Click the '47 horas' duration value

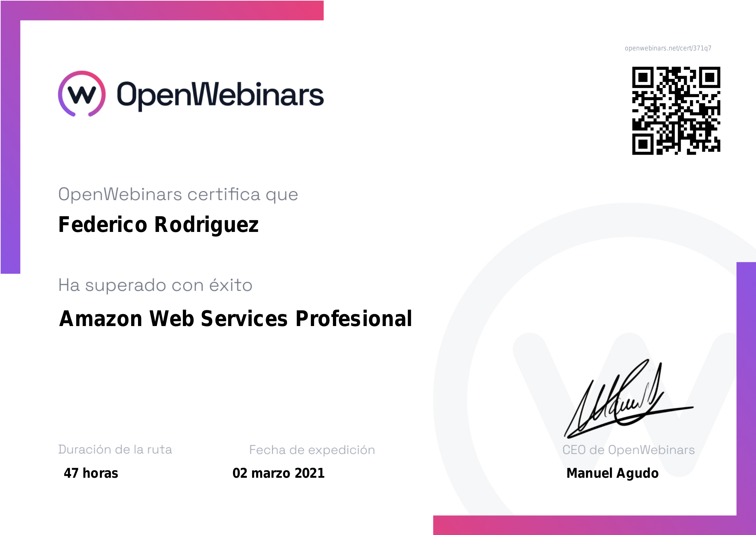91,474
